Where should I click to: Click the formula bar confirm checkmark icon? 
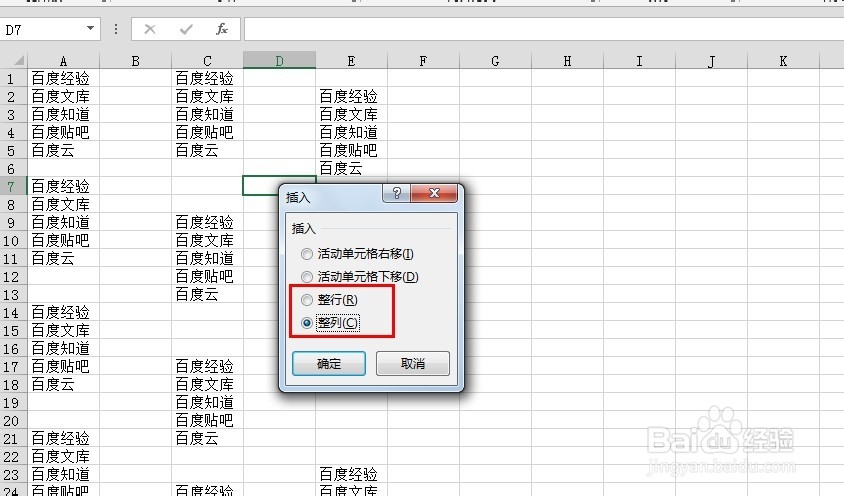tap(186, 30)
